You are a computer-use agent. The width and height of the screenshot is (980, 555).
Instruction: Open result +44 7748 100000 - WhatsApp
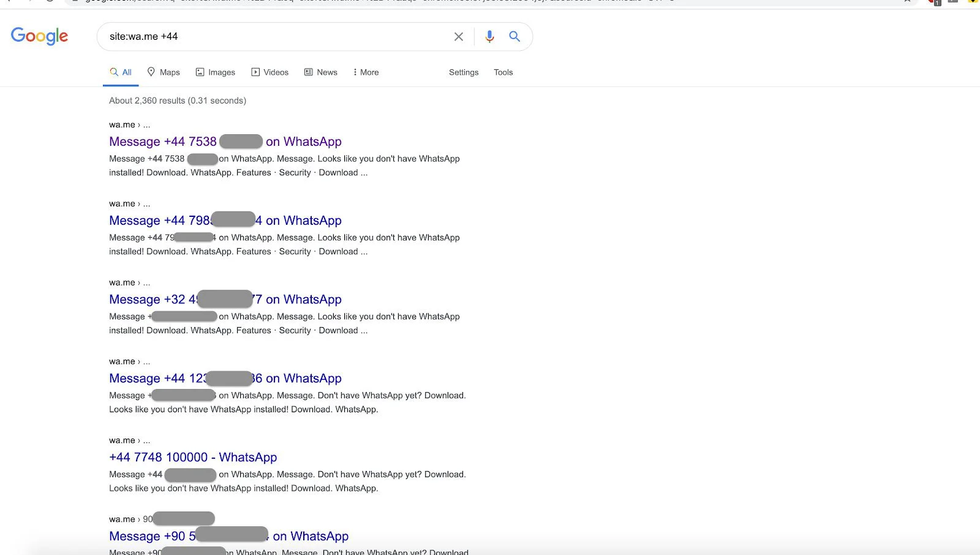tap(193, 458)
